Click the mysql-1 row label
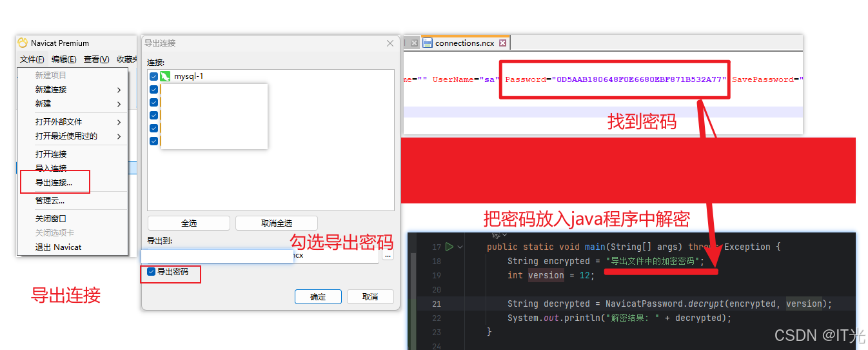 pyautogui.click(x=188, y=76)
